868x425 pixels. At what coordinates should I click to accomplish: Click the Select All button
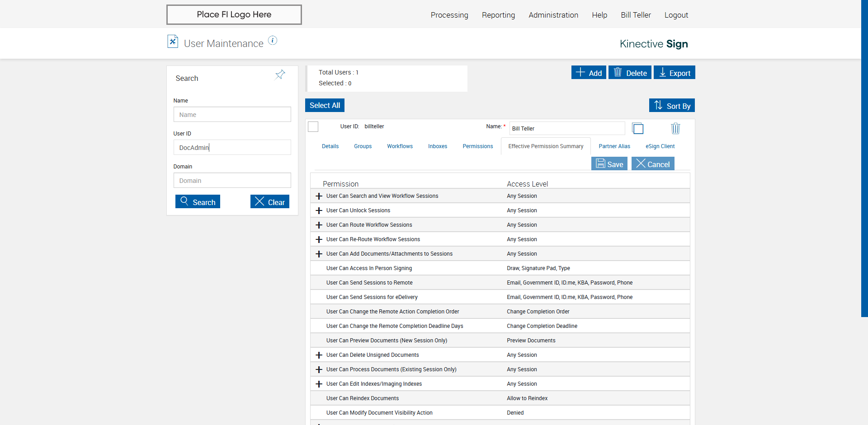(325, 105)
